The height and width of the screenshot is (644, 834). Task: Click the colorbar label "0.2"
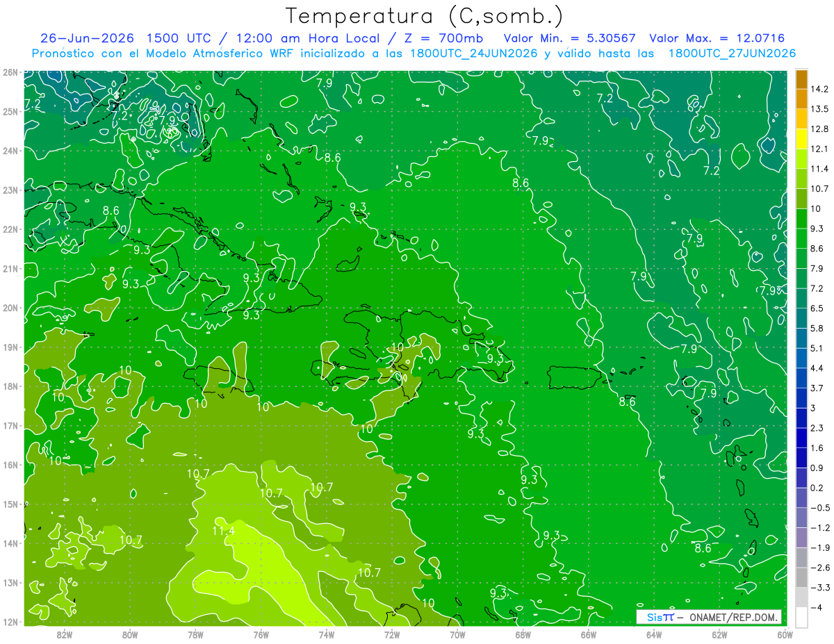pyautogui.click(x=817, y=488)
